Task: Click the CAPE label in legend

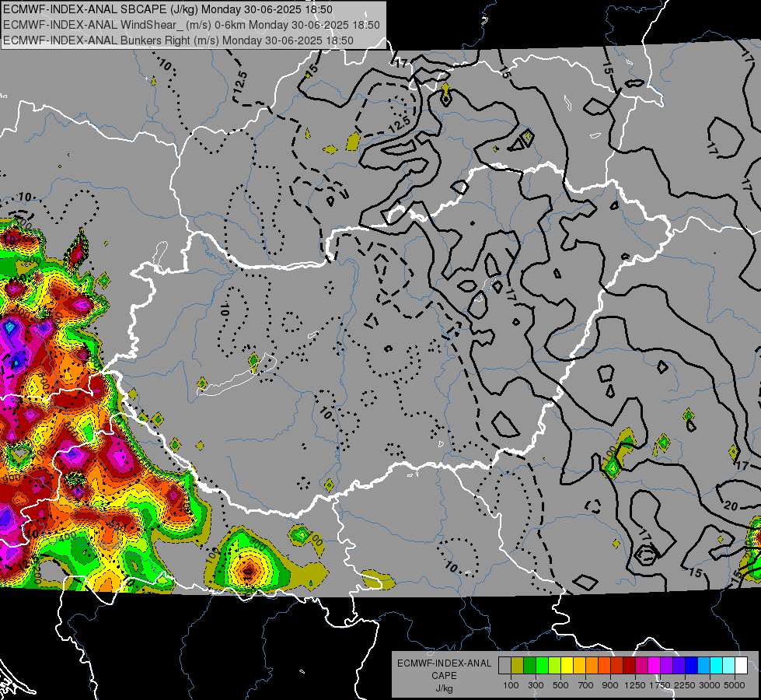Action: click(444, 676)
